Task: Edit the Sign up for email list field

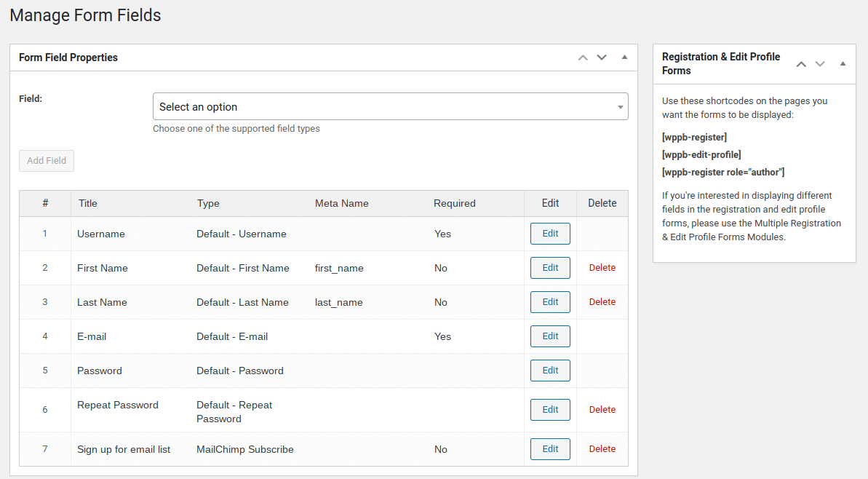Action: pos(550,449)
